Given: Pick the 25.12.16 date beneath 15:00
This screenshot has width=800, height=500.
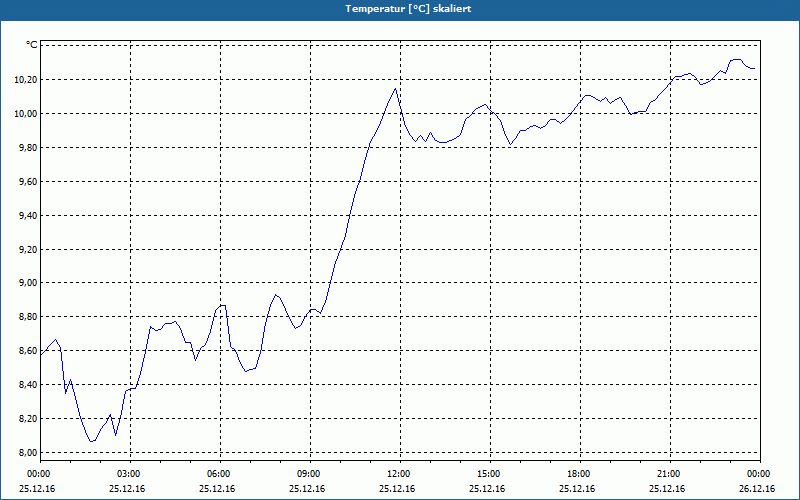Looking at the screenshot, I should (x=487, y=488).
